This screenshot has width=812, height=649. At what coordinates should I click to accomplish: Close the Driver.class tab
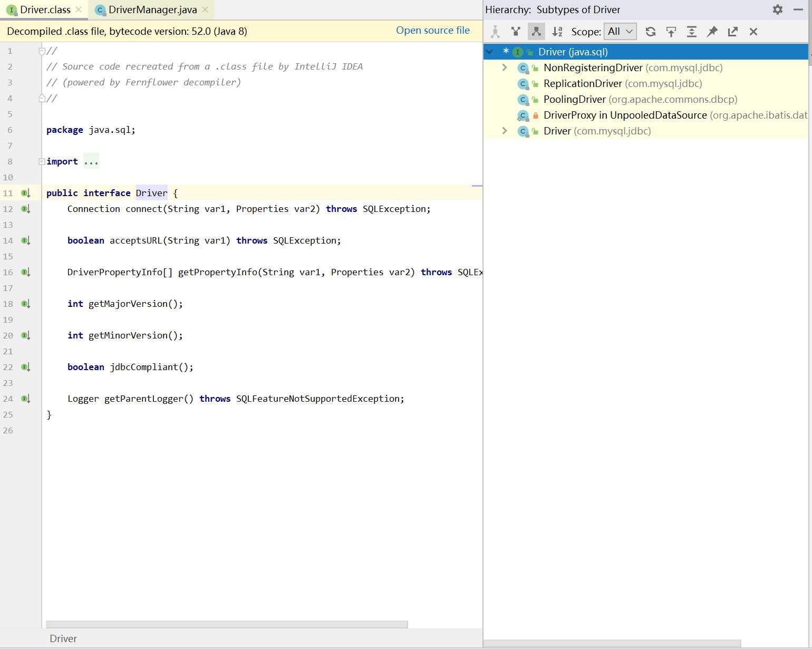click(x=79, y=9)
